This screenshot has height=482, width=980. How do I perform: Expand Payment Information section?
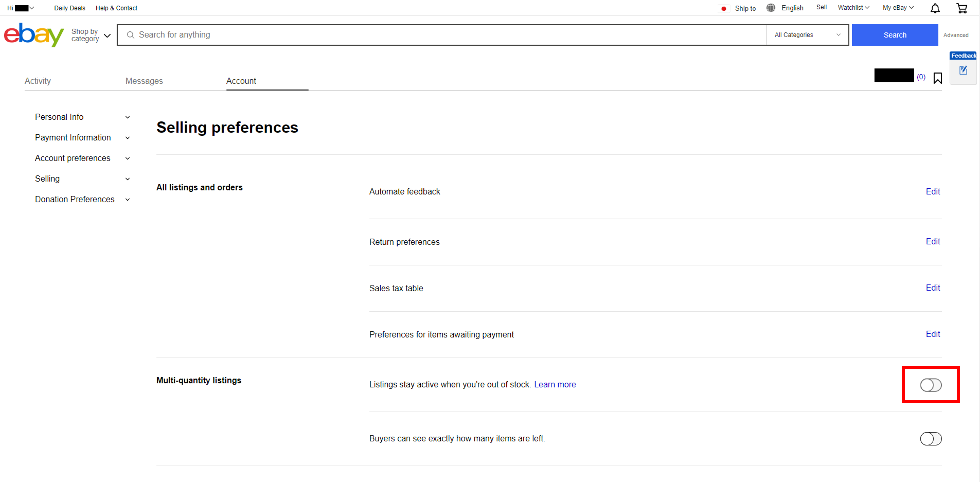tap(83, 137)
